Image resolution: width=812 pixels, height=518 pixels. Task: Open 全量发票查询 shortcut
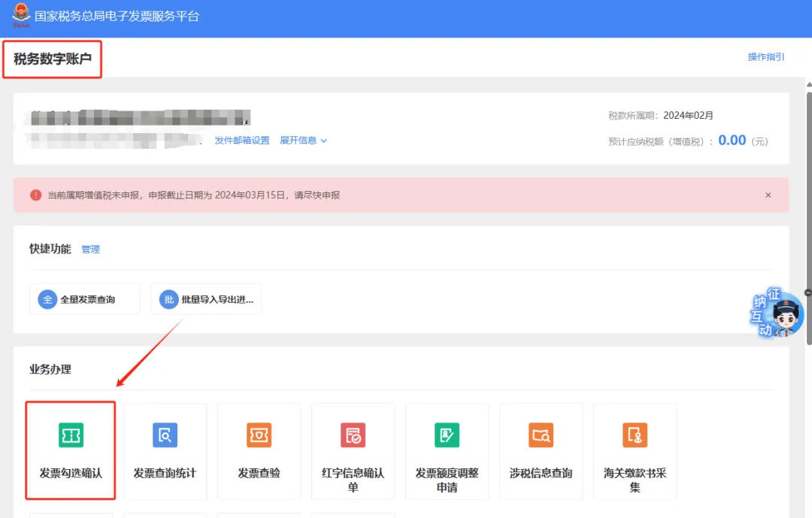click(x=85, y=299)
